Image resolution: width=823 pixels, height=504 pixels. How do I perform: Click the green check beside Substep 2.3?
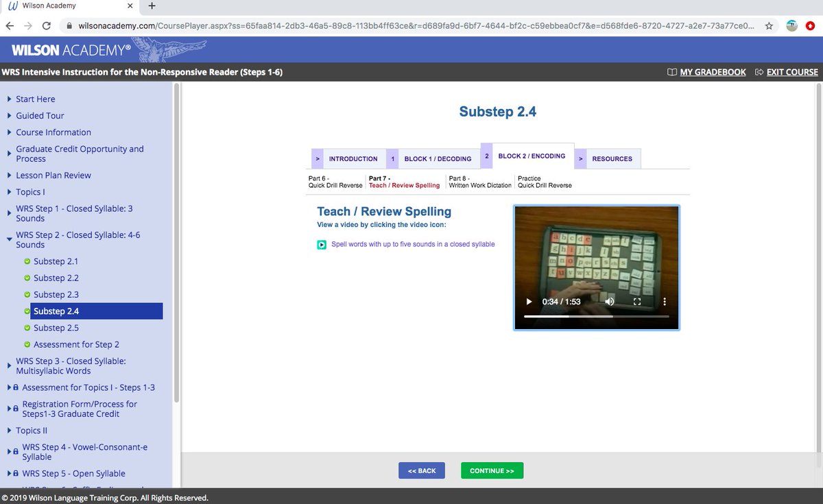point(27,294)
